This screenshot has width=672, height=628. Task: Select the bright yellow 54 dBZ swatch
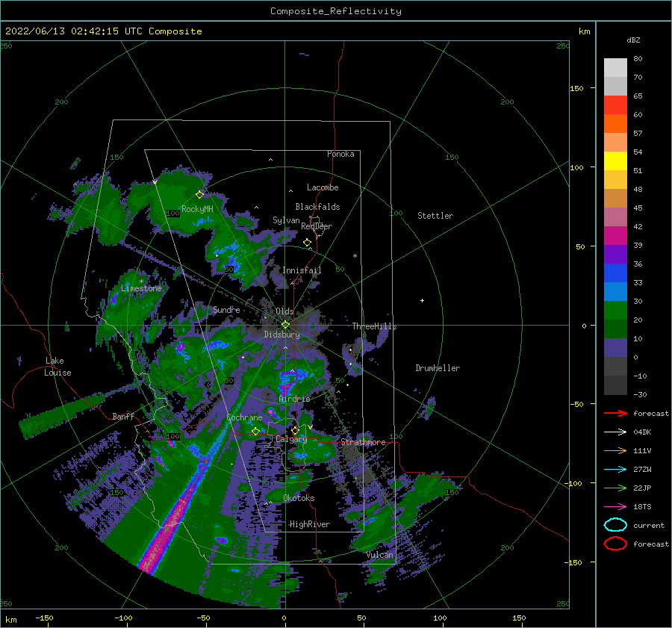[x=615, y=161]
